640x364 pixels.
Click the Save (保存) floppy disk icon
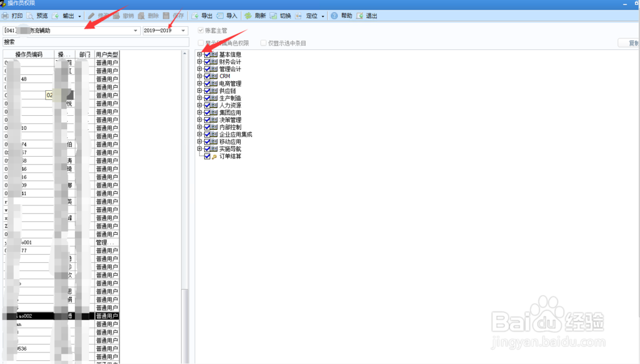tap(166, 16)
